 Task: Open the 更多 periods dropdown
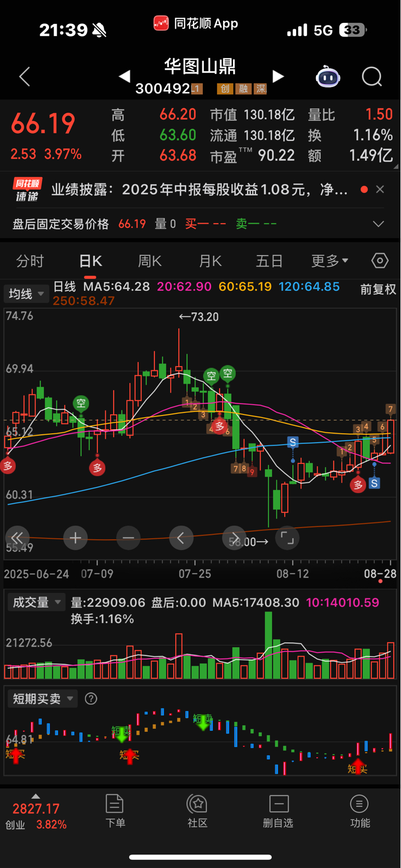pos(330,261)
